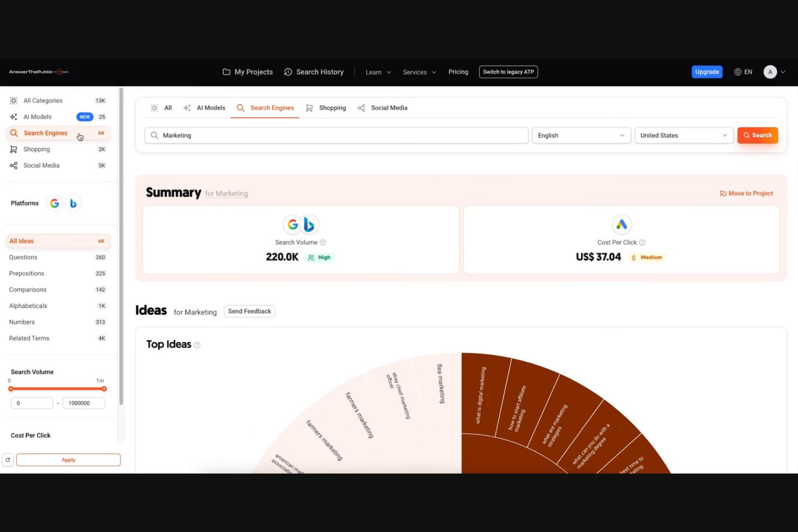Expand the chevron next to avatar

click(x=783, y=72)
